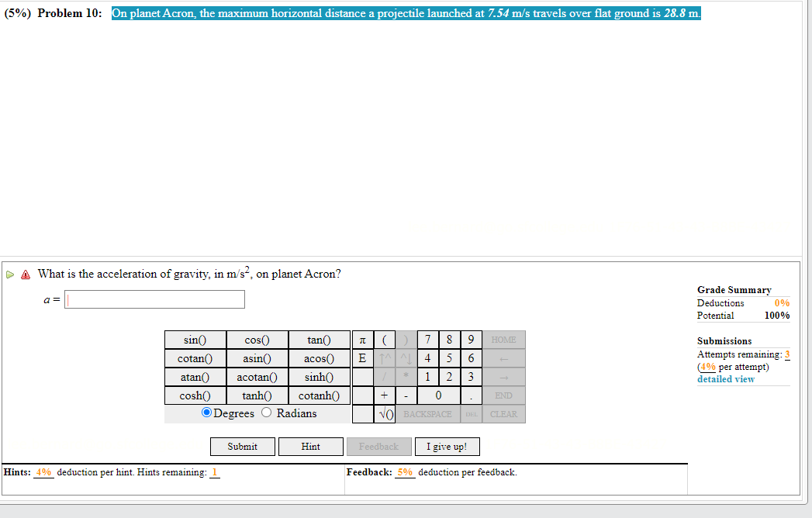Click the minus operator key
Screen dimensions: 812x518
(406, 395)
